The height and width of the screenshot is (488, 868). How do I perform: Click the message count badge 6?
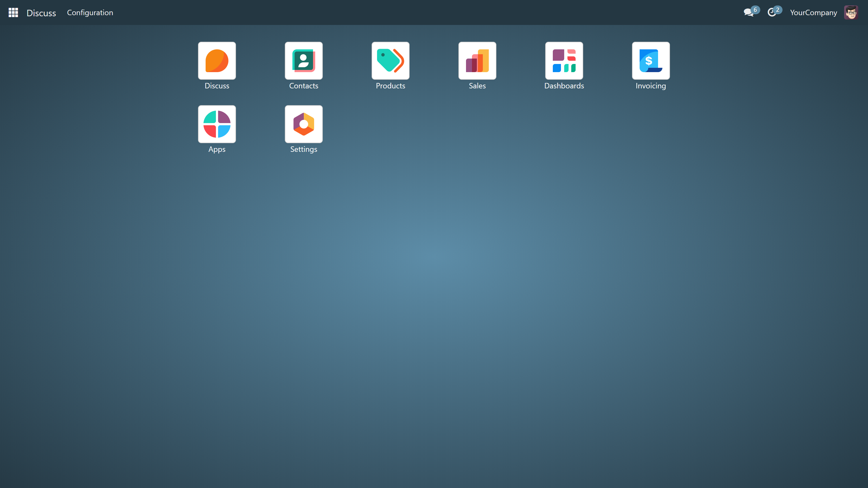[x=755, y=10]
